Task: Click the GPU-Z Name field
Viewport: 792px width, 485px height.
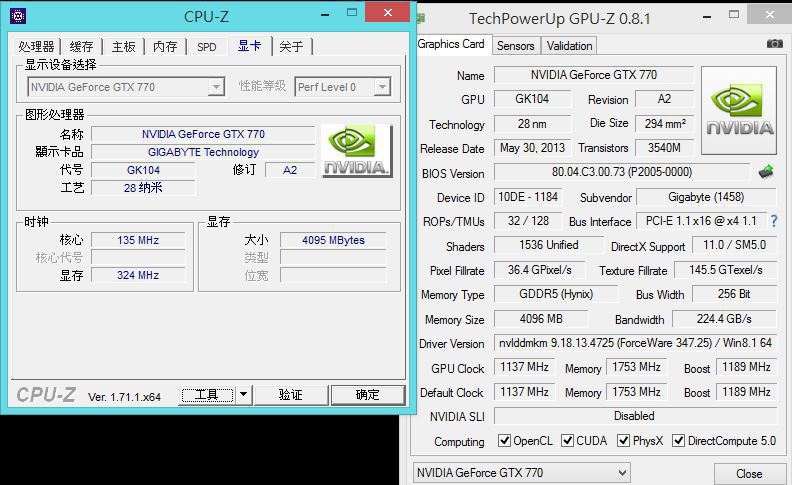Action: click(593, 75)
